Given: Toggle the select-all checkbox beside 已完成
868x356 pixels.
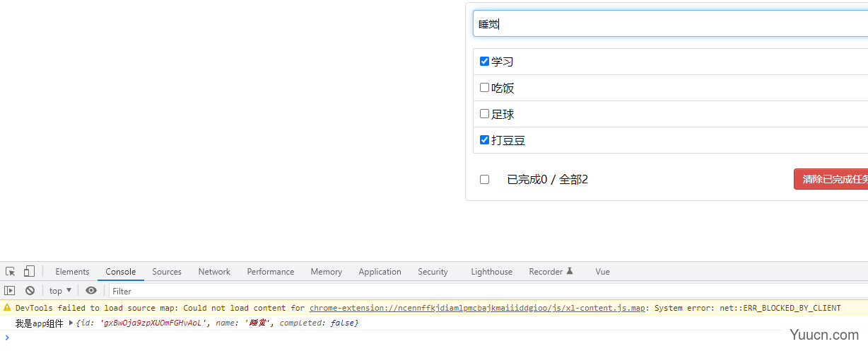Looking at the screenshot, I should (484, 180).
